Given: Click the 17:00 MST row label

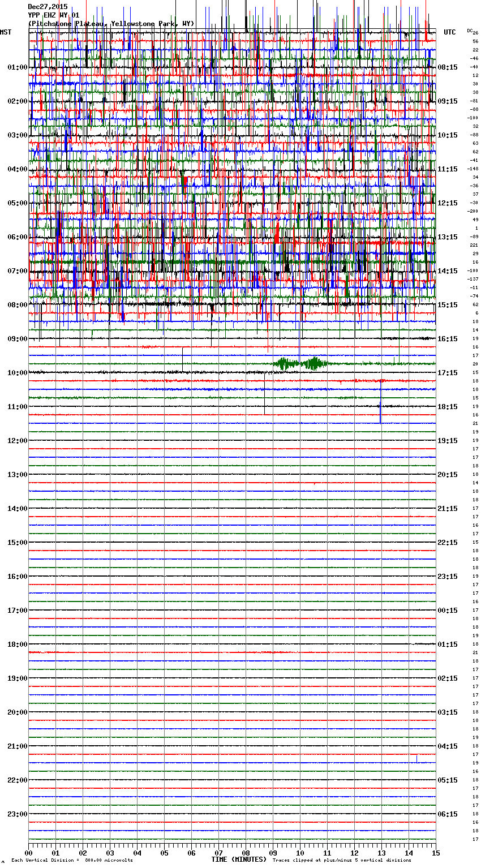Looking at the screenshot, I should (x=17, y=611).
